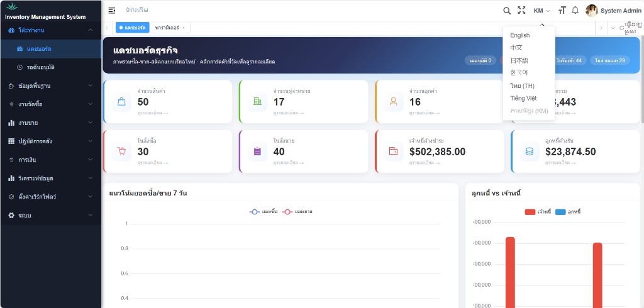
Task: Click the red cart icon on ใบสั่งซื้อ card
Action: 121,151
